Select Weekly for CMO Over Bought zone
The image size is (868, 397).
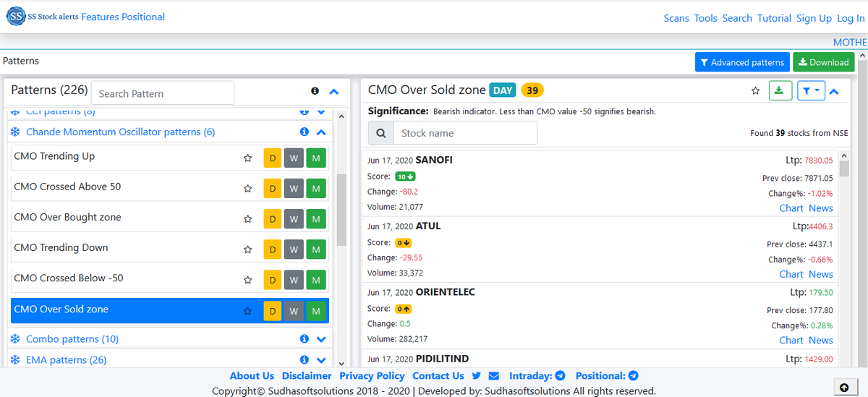(x=293, y=219)
